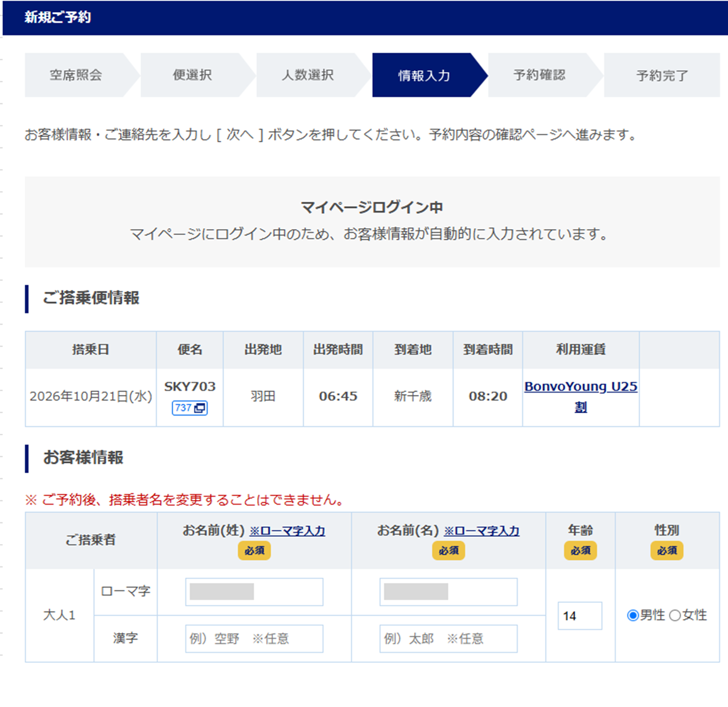Screen dimensions: 728x707
Task: Click the 必須 badge under 性別
Action: [667, 550]
